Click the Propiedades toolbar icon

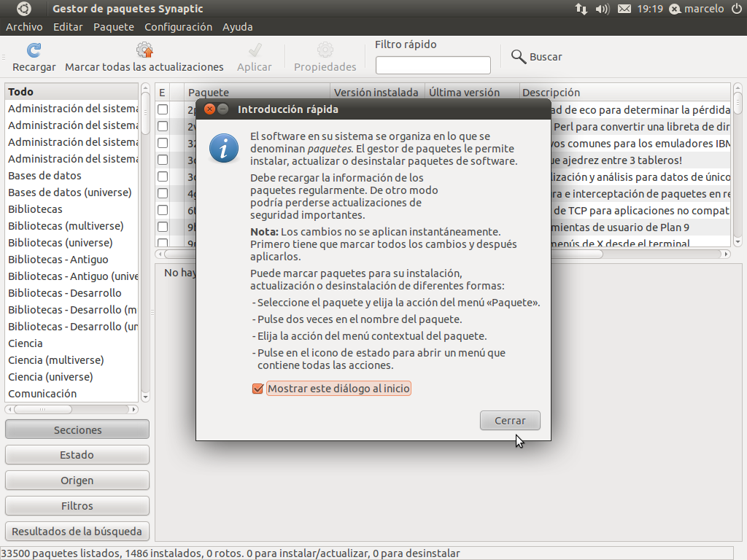coord(325,51)
